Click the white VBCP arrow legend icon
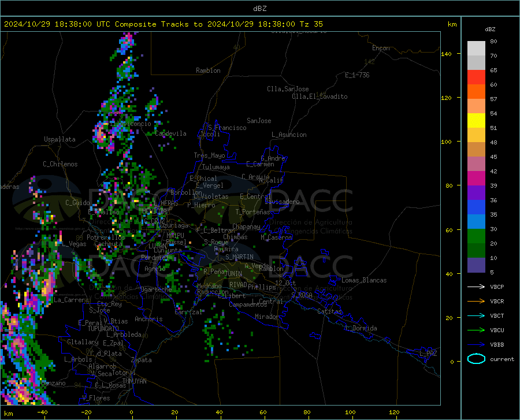520x420 pixels. (476, 287)
